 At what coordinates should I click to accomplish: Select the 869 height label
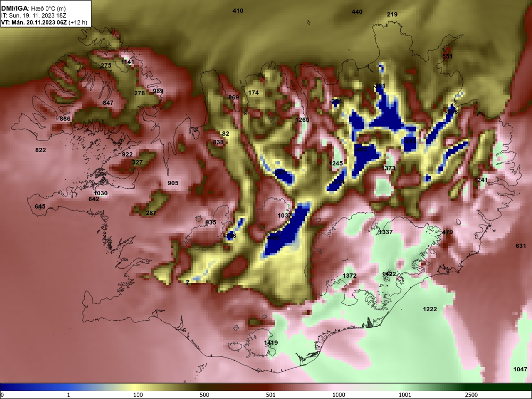coord(234,97)
